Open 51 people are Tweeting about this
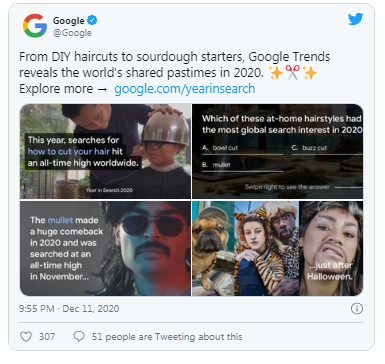The width and height of the screenshot is (385, 364). 167,336
